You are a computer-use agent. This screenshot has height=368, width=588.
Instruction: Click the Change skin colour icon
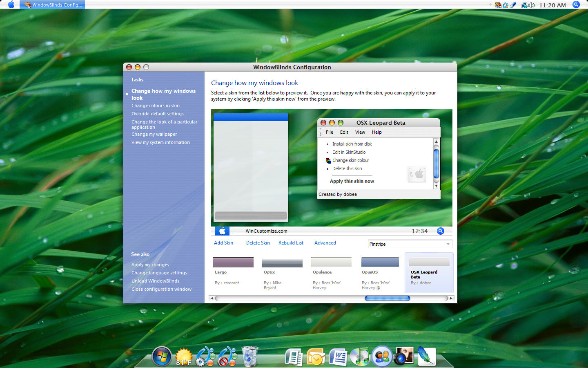pos(328,160)
